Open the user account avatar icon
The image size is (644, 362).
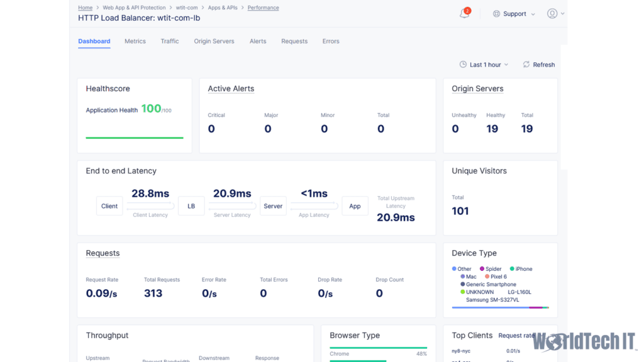click(552, 14)
